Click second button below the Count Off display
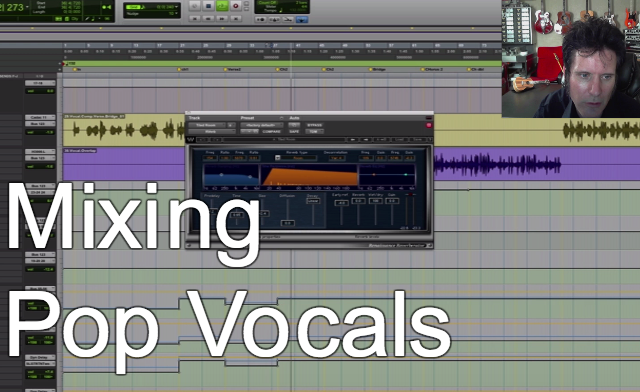Screen dimensions: 640x392 pyautogui.click(x=275, y=20)
